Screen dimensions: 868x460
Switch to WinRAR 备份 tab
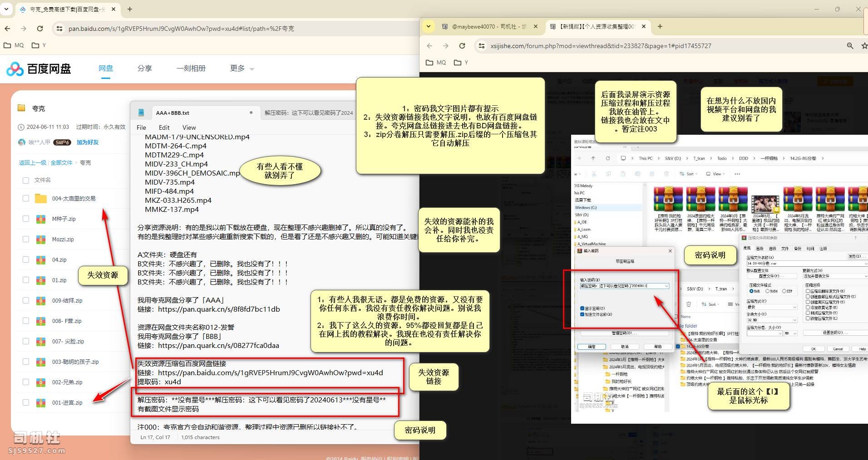point(798,249)
